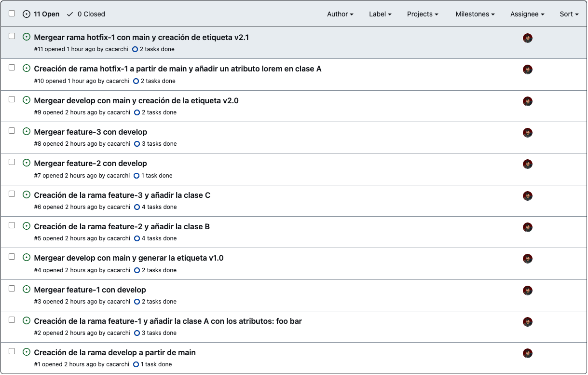Click assignee avatar on issue #1 row
This screenshot has height=375, width=588.
[x=528, y=353]
